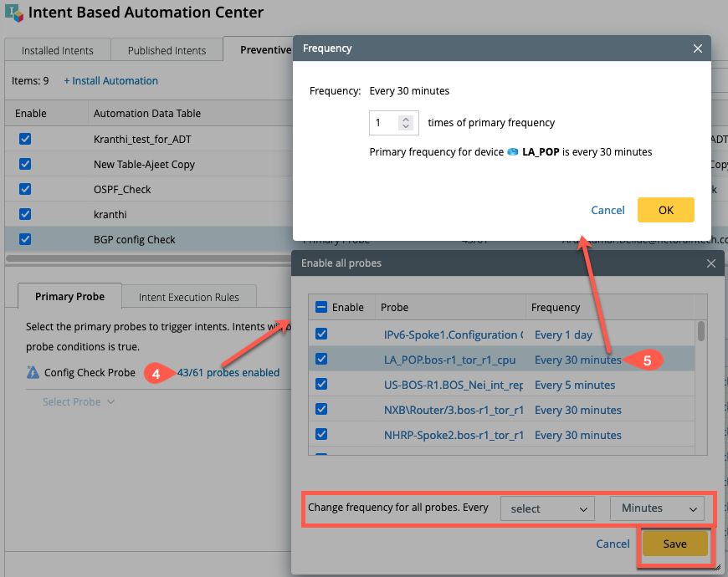Viewport: 728px width, 577px height.
Task: Expand the Select Probe dropdown
Action: (x=79, y=402)
